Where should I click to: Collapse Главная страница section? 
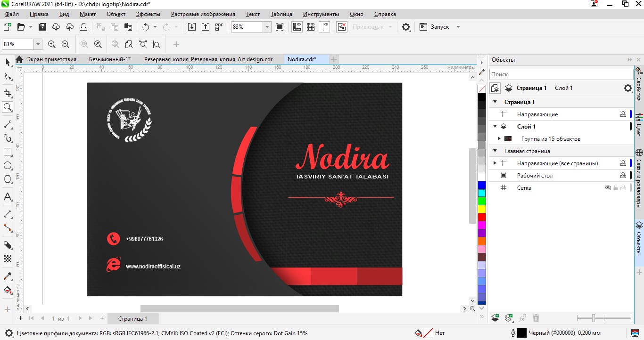(495, 151)
